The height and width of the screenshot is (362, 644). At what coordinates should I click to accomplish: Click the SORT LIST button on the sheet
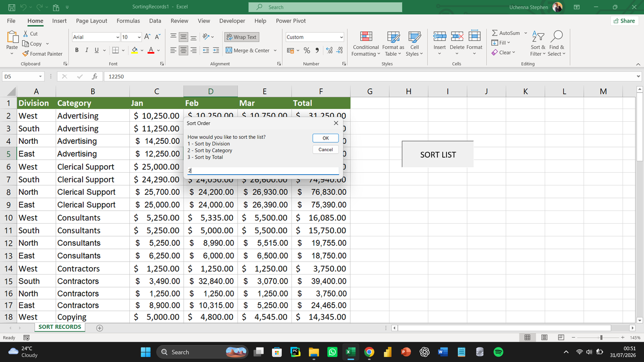point(438,154)
